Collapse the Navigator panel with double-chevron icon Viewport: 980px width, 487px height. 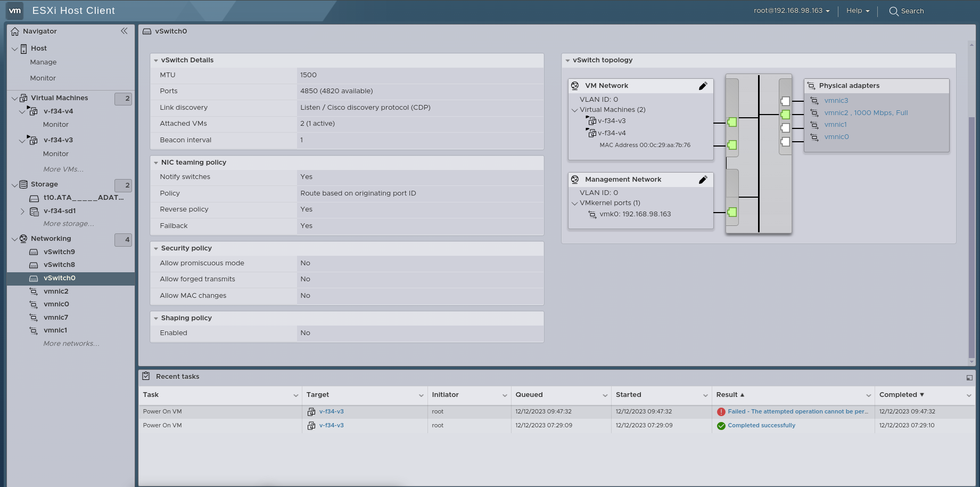click(x=124, y=31)
